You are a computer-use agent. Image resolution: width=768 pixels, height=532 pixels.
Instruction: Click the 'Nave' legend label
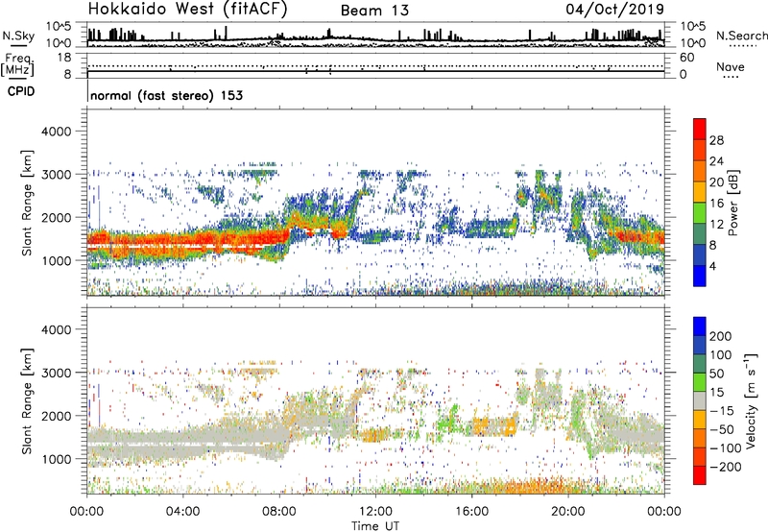pyautogui.click(x=731, y=67)
